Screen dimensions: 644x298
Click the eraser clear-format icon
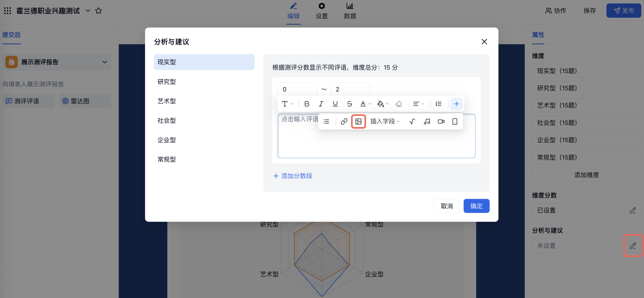[x=399, y=104]
